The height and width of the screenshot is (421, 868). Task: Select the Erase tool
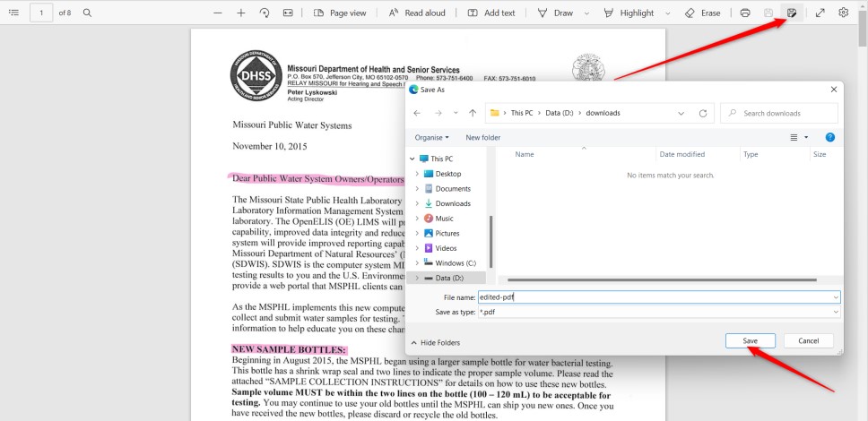[702, 13]
